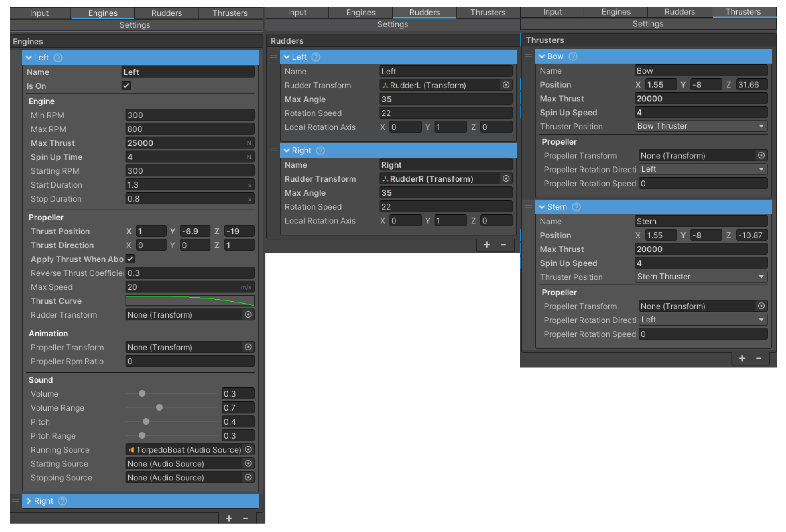Viewport: 786px width, 532px height.
Task: Click the Thrust Curve preview field
Action: tap(190, 301)
